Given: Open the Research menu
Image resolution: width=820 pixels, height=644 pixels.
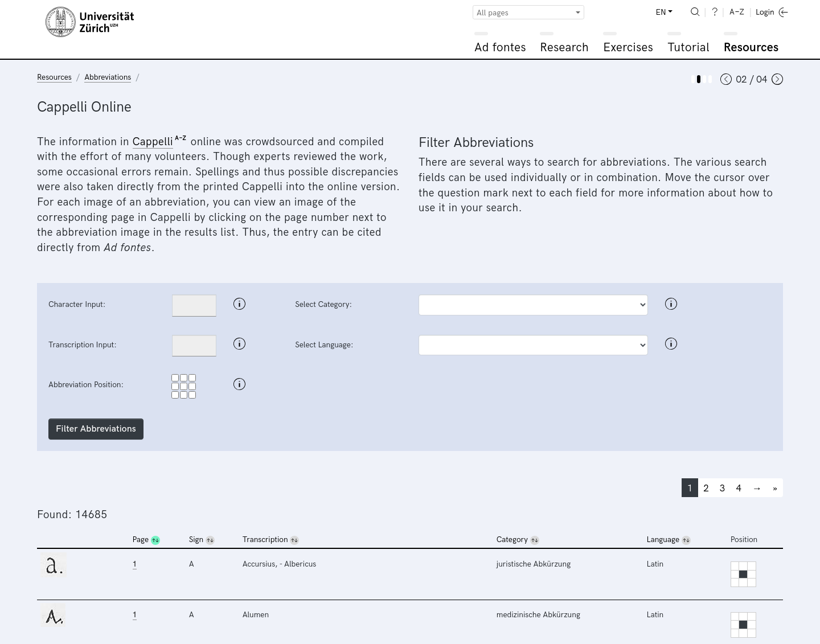Looking at the screenshot, I should pos(564,47).
